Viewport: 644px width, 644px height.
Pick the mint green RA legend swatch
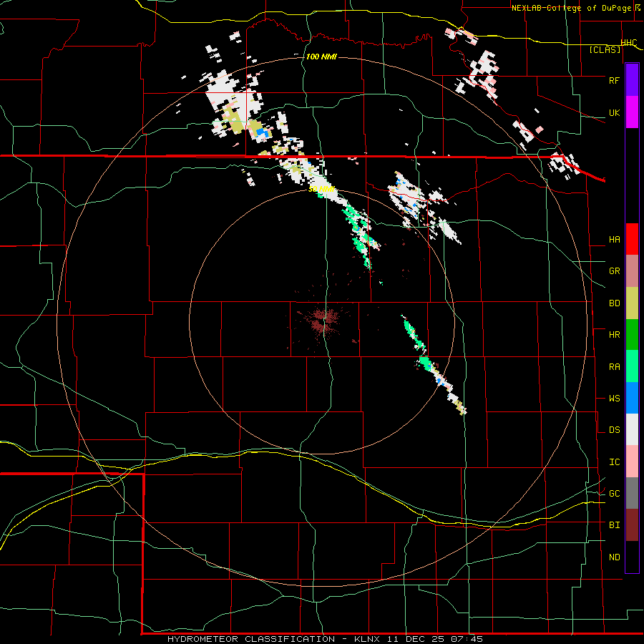point(632,366)
